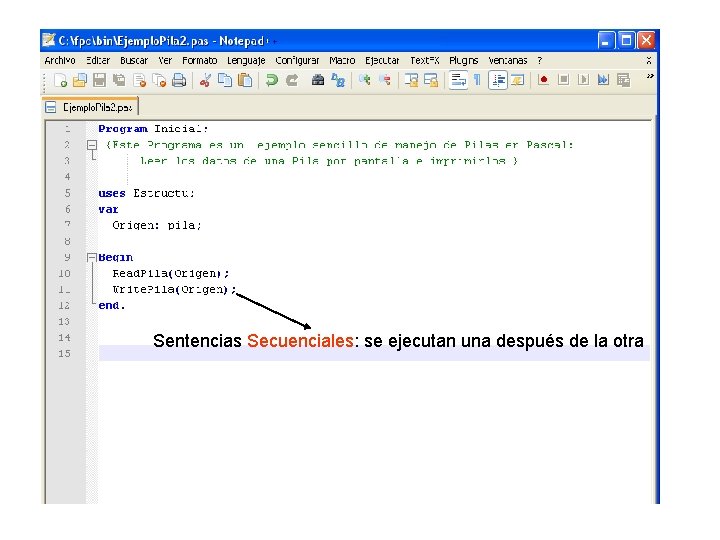This screenshot has width=720, height=540.
Task: Open the Buscar menu
Action: pos(134,61)
